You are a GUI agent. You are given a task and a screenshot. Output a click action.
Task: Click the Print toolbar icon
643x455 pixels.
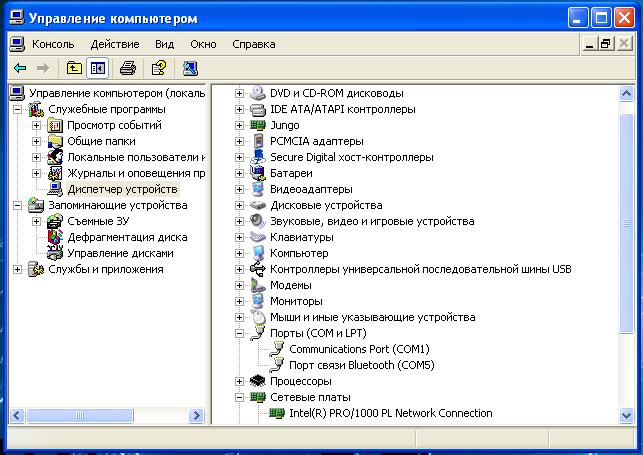[x=128, y=68]
